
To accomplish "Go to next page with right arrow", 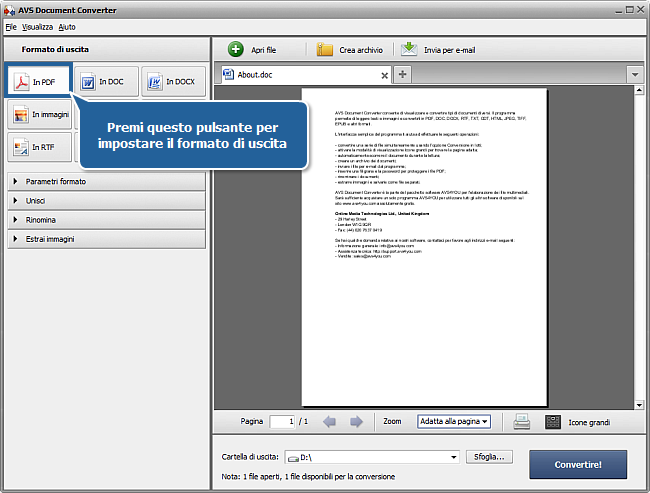I will point(356,422).
